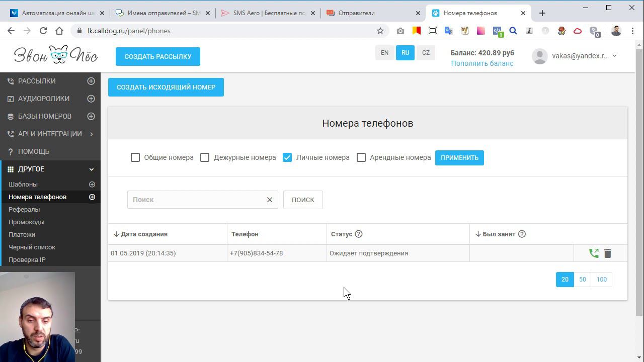Switch language to EN
644x362 pixels.
click(x=384, y=53)
